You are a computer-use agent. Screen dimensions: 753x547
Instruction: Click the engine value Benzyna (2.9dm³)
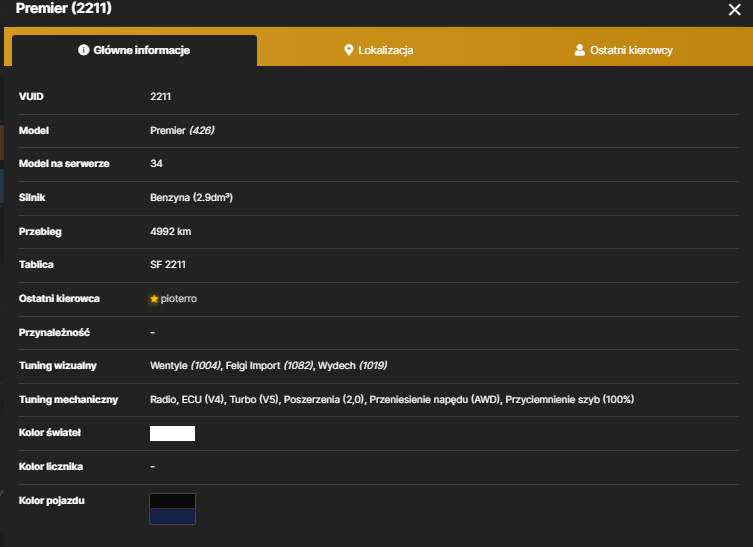[x=191, y=197]
